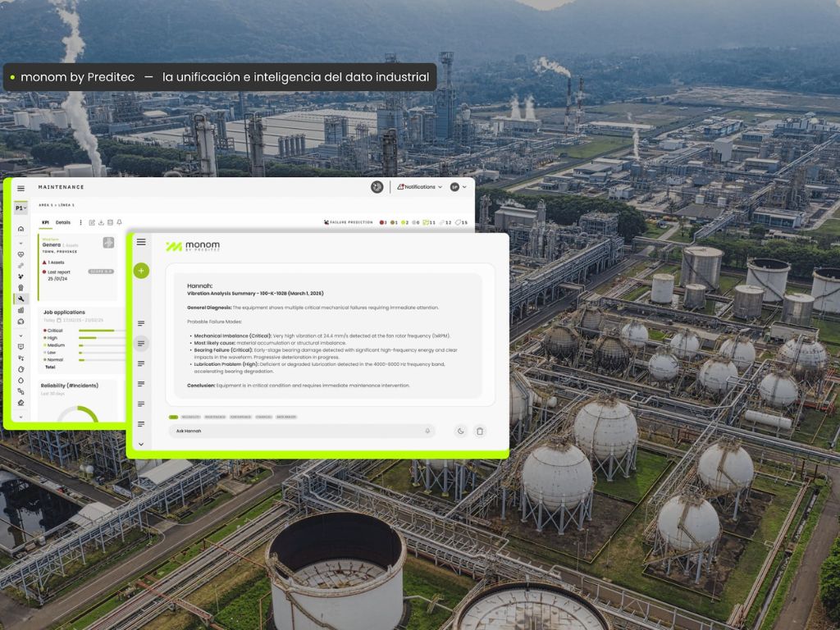This screenshot has width=840, height=630.
Task: Delete conversation with the trash icon
Action: point(480,431)
